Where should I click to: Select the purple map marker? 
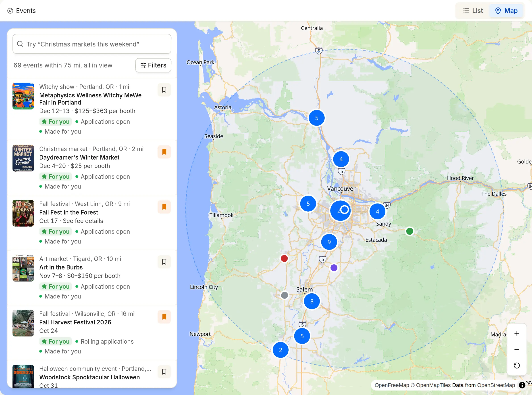(334, 268)
